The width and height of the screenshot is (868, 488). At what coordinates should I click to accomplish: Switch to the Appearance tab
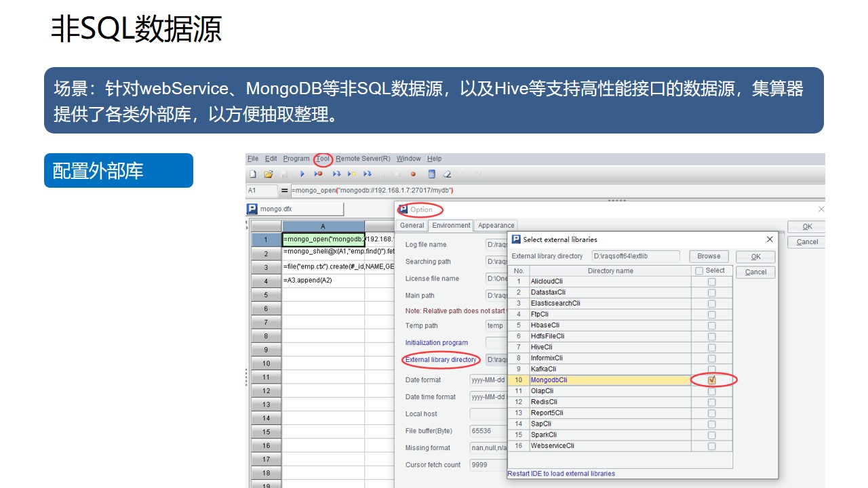coord(496,226)
